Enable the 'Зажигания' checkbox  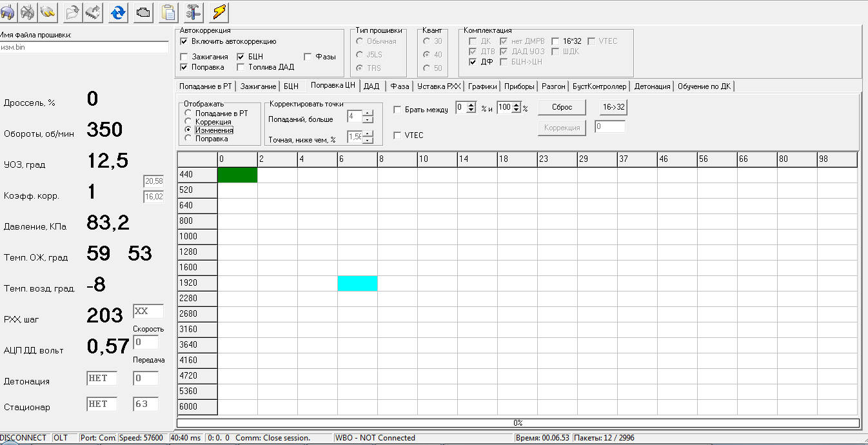point(184,57)
